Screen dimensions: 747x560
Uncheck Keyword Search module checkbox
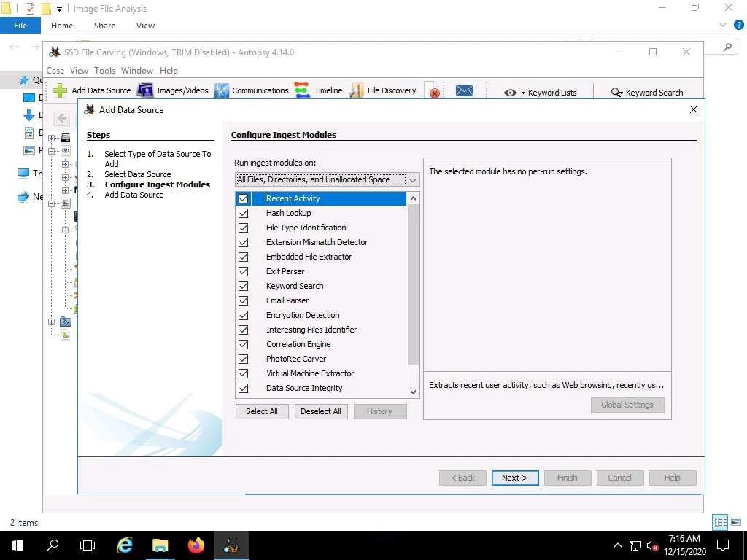pyautogui.click(x=243, y=286)
